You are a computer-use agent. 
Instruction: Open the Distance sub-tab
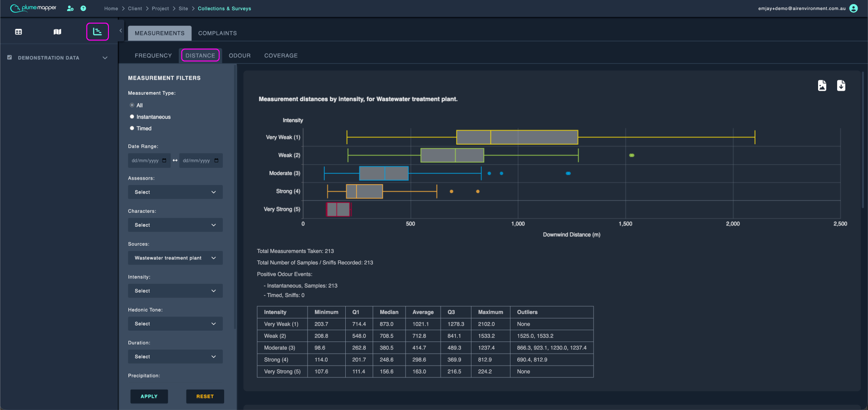point(200,55)
